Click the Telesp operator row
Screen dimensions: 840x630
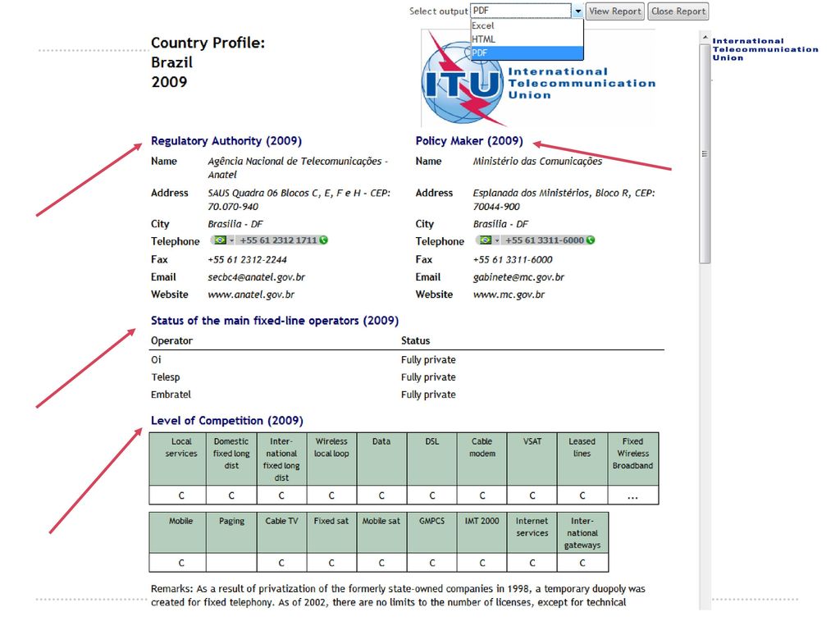(x=407, y=377)
